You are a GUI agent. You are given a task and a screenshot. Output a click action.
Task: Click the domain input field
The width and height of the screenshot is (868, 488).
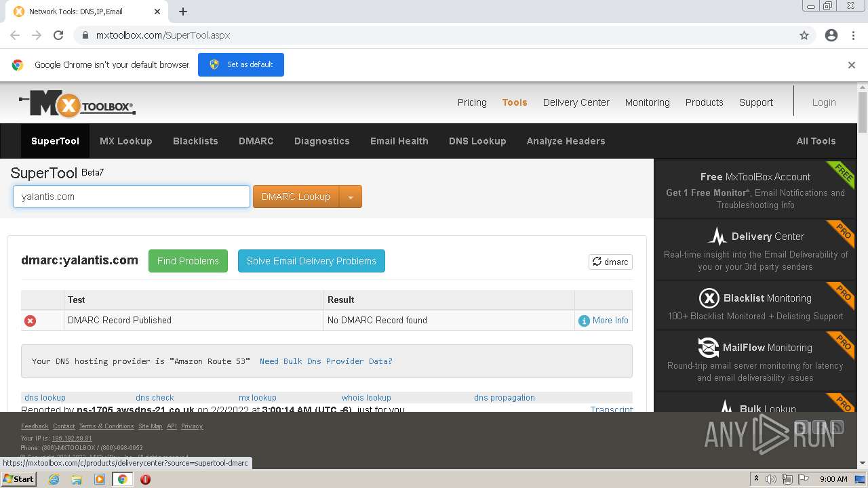point(132,197)
